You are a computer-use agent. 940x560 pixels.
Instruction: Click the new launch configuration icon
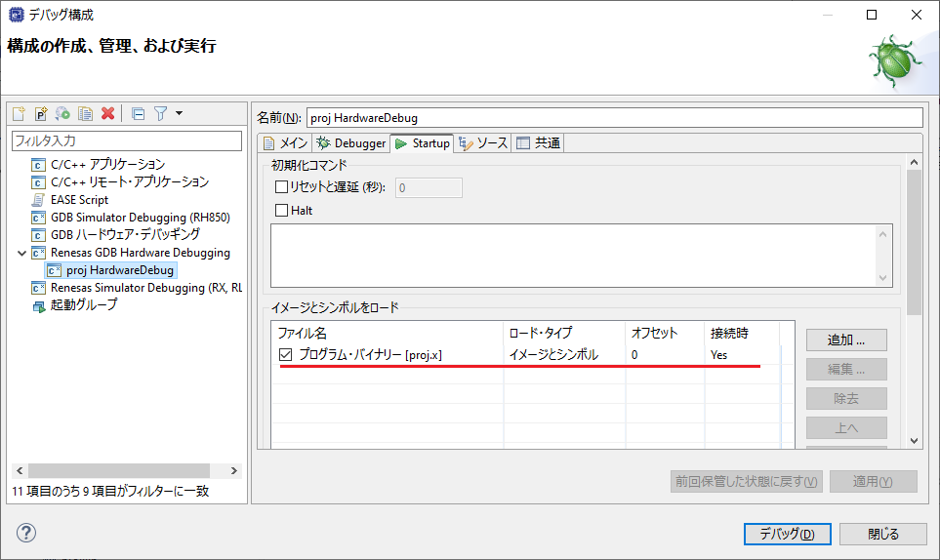(19, 113)
